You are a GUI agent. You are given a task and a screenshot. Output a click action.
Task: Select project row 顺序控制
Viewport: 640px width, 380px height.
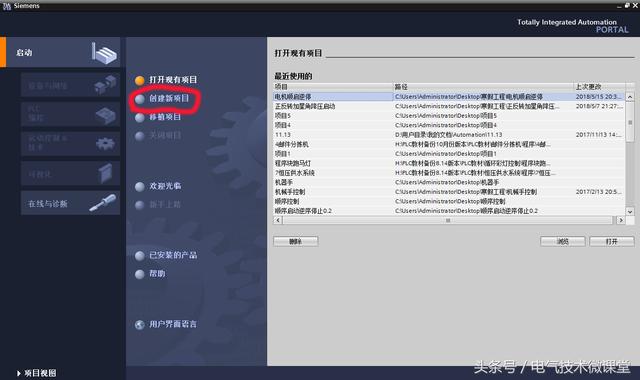click(x=449, y=202)
